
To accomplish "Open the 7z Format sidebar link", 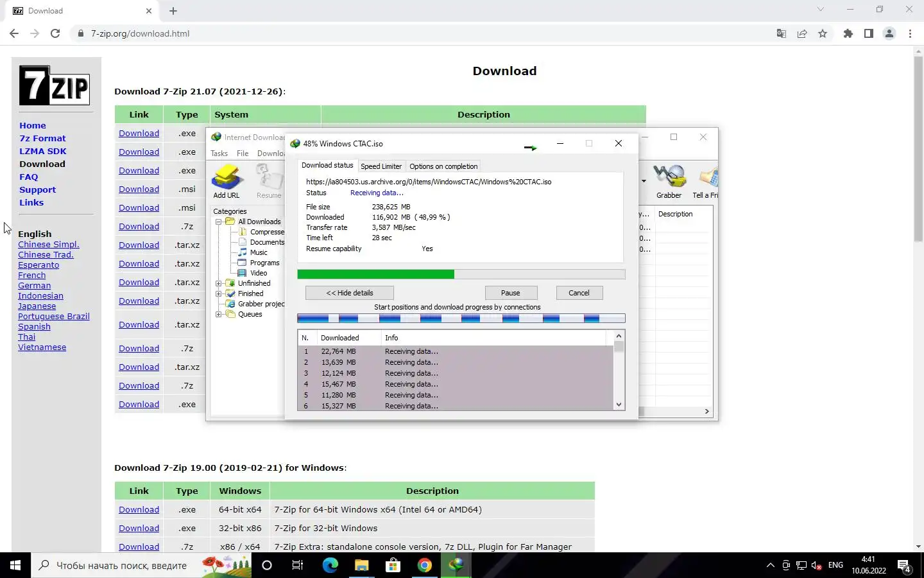I will (x=42, y=138).
